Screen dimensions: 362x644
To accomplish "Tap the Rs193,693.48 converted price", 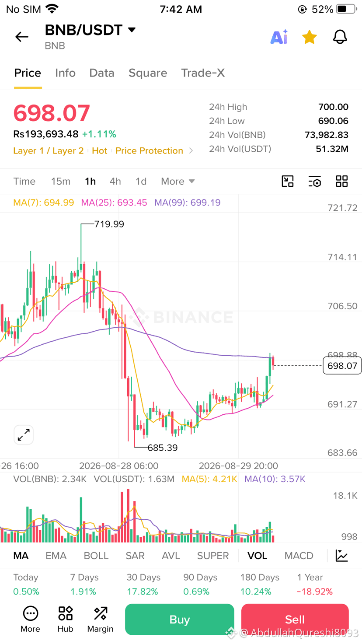I will (x=46, y=134).
